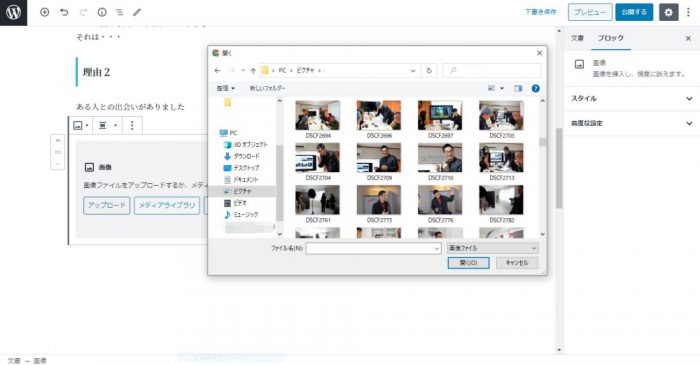Go back in the file dialog
Screen dimensions: 700x365
pyautogui.click(x=217, y=71)
